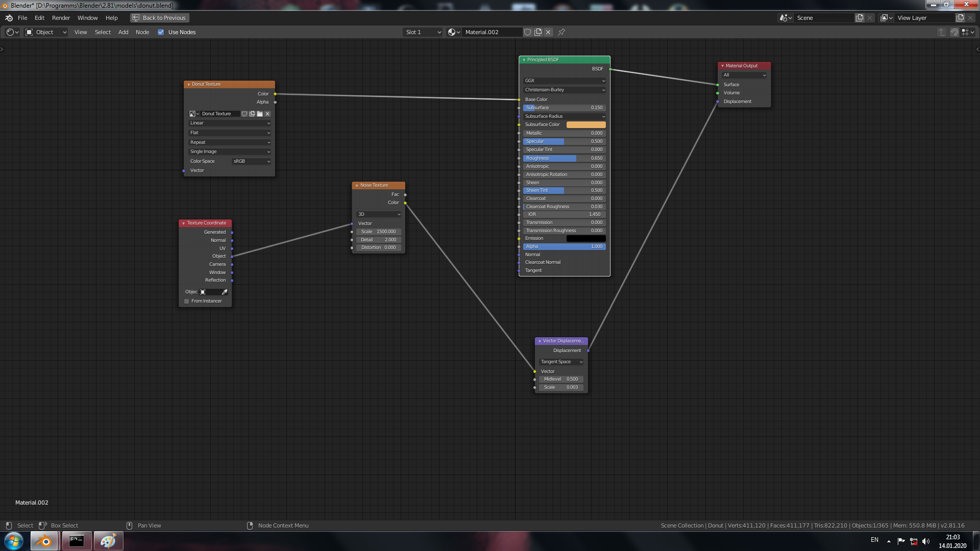The width and height of the screenshot is (980, 551).
Task: Click the new image copy icon in Donut Texture
Action: click(252, 114)
